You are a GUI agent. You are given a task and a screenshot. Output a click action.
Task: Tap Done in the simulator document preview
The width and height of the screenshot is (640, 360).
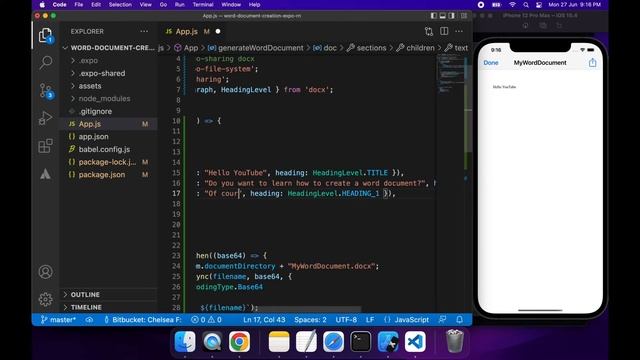491,63
